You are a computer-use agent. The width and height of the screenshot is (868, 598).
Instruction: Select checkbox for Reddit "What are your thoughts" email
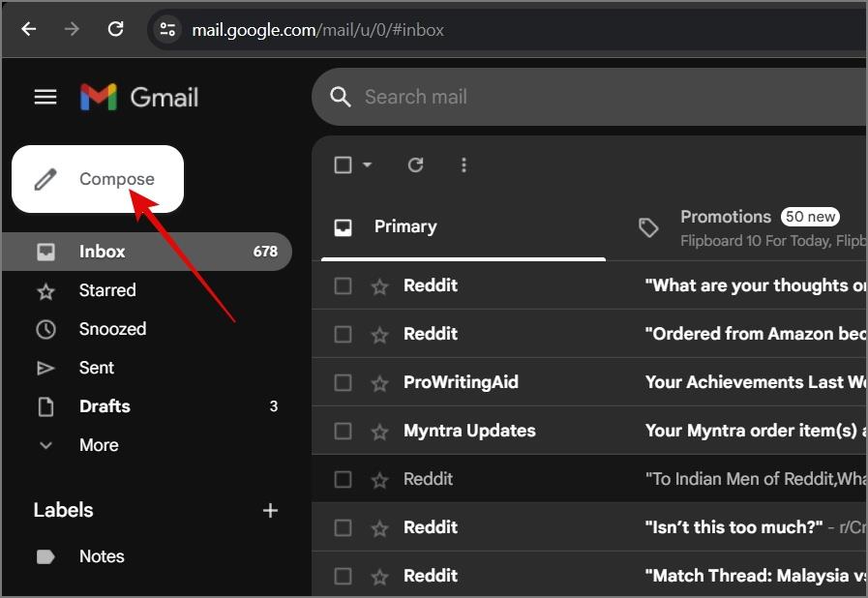(343, 285)
